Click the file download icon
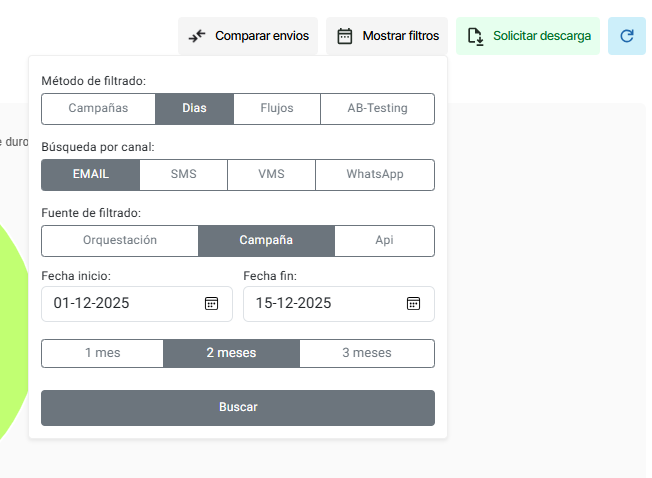652x478 pixels. tap(475, 36)
